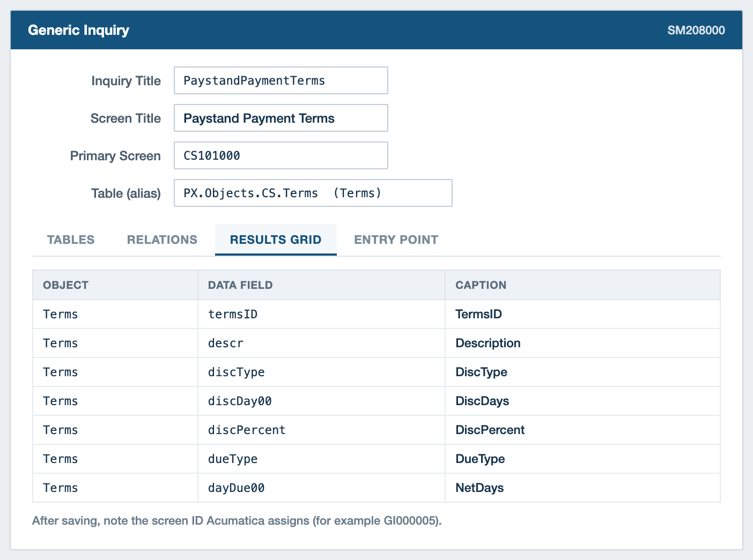Select the dayDue00 data field cell
Image resolution: width=753 pixels, height=560 pixels.
point(321,488)
